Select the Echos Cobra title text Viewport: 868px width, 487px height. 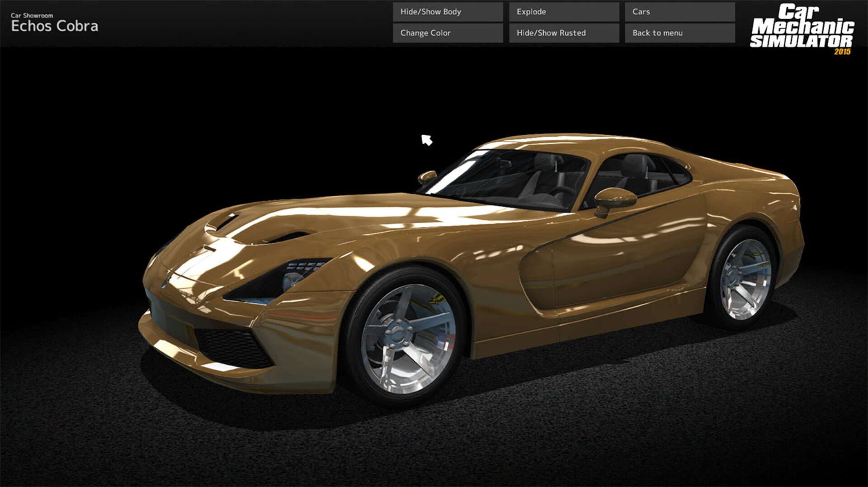coord(54,26)
